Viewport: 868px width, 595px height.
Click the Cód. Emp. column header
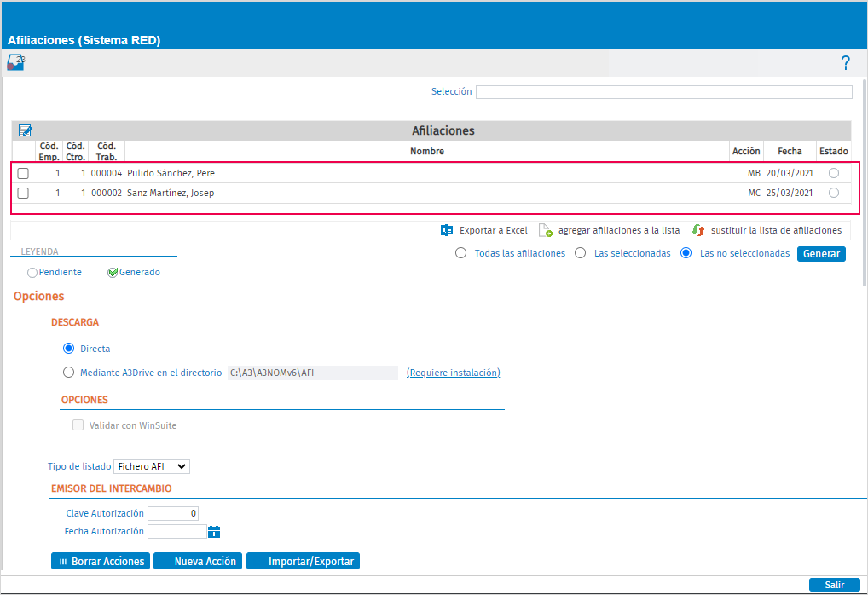49,151
